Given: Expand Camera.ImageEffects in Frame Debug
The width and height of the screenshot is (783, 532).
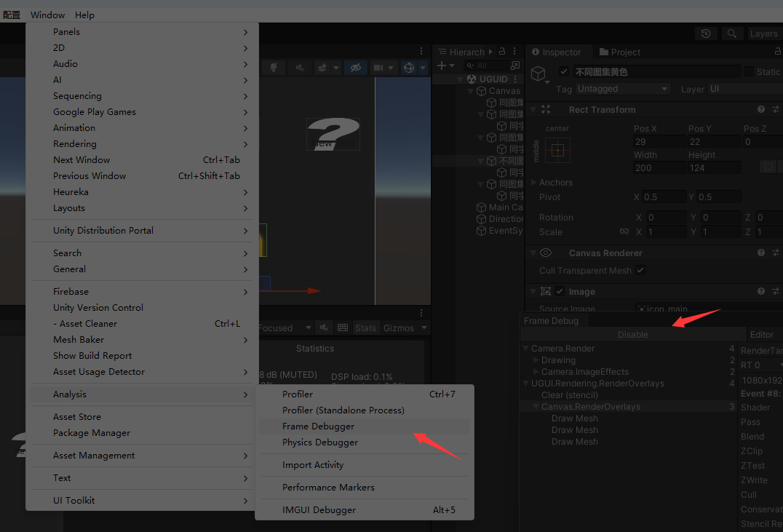Looking at the screenshot, I should pos(536,372).
